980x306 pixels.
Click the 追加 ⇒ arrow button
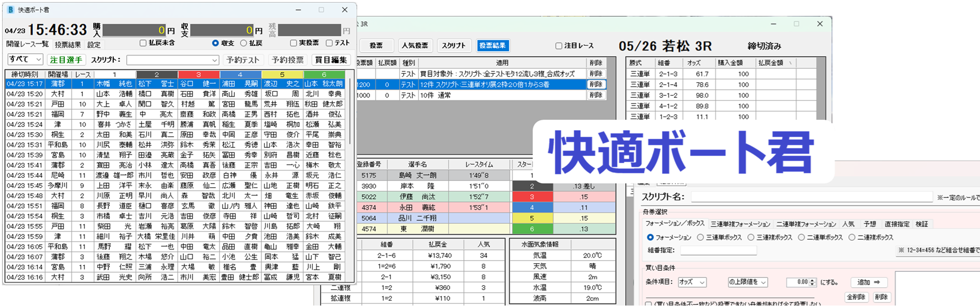coord(869,282)
